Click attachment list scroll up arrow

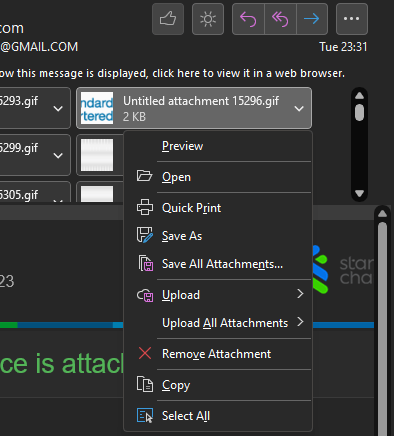[x=359, y=96]
